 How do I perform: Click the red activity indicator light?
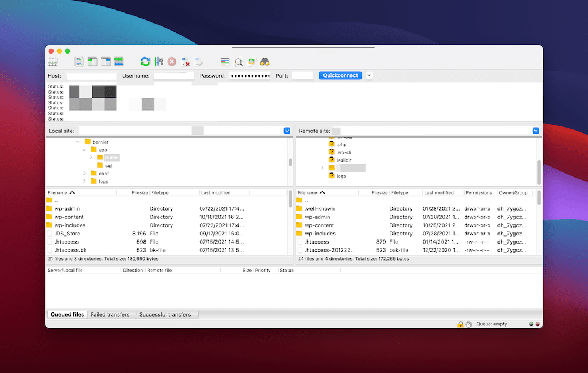537,324
